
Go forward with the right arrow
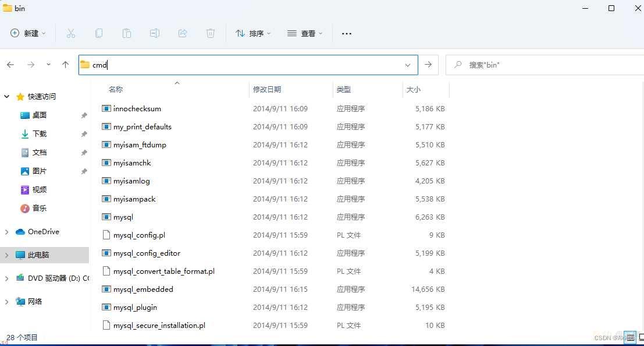coord(31,65)
